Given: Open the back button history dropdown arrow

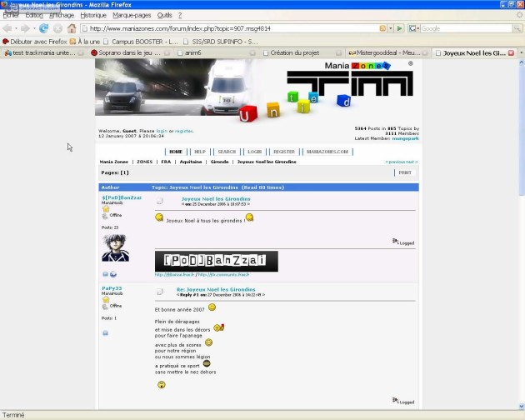Looking at the screenshot, I should tap(17, 28).
